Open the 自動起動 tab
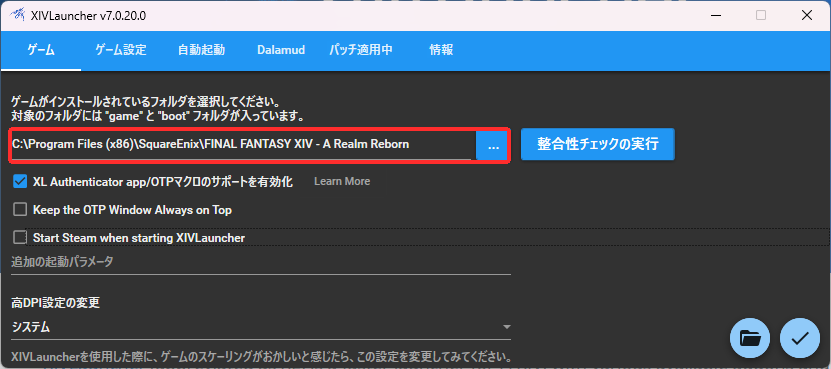 pyautogui.click(x=201, y=50)
